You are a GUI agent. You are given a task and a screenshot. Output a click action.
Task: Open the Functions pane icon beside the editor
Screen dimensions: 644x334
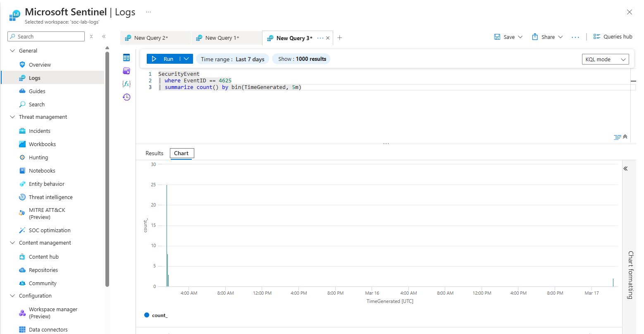point(126,84)
